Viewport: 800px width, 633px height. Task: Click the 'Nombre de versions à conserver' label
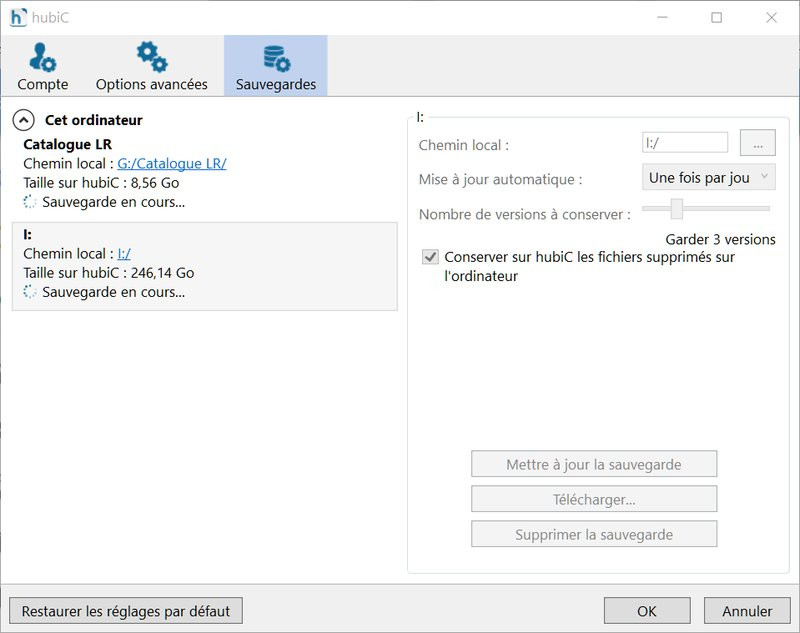click(524, 214)
